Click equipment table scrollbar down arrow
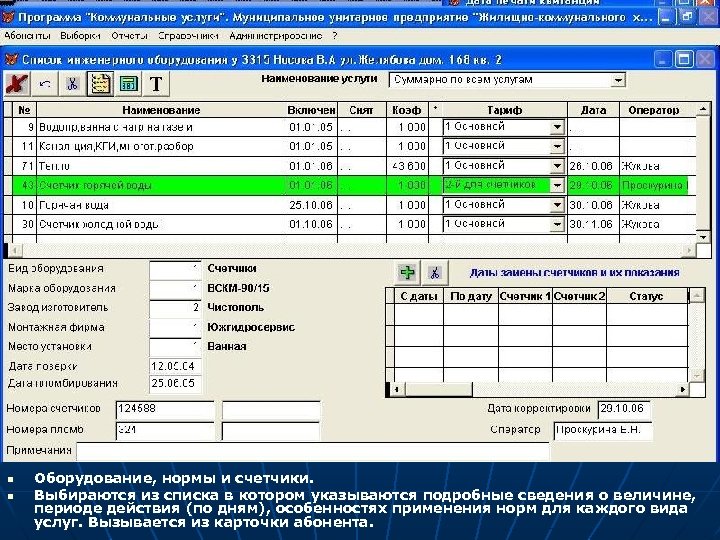The image size is (720, 540). point(703,237)
